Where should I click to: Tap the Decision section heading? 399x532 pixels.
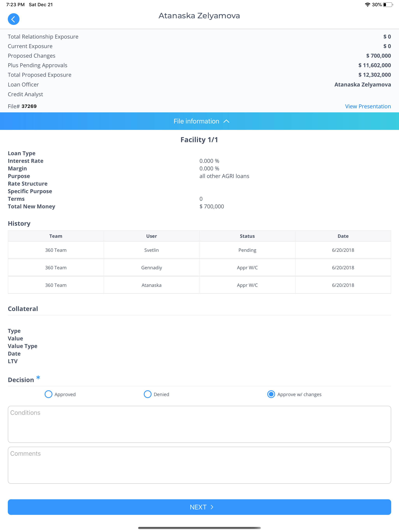click(21, 380)
